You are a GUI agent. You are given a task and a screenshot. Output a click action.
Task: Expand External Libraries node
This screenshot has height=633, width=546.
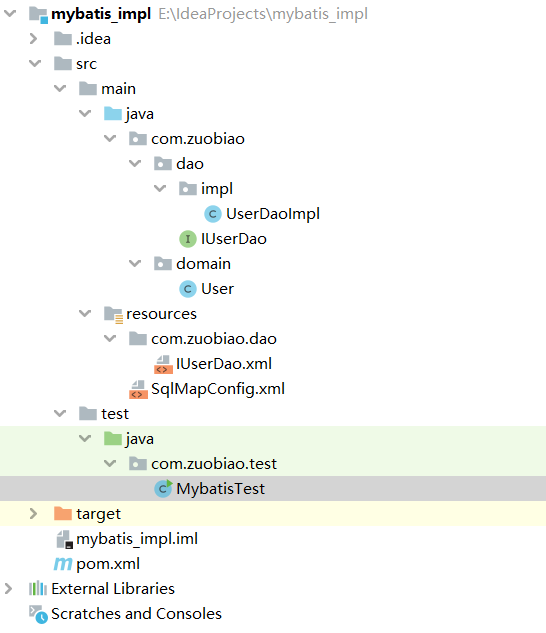(x=8, y=589)
